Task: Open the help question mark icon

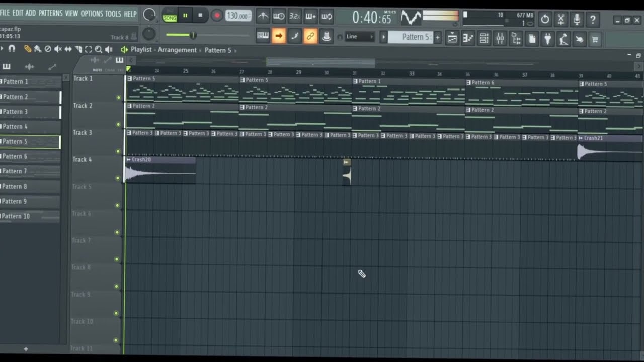Action: 593,20
